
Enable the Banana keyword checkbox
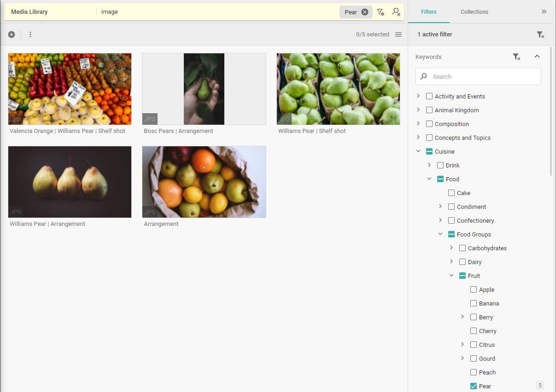pyautogui.click(x=474, y=303)
